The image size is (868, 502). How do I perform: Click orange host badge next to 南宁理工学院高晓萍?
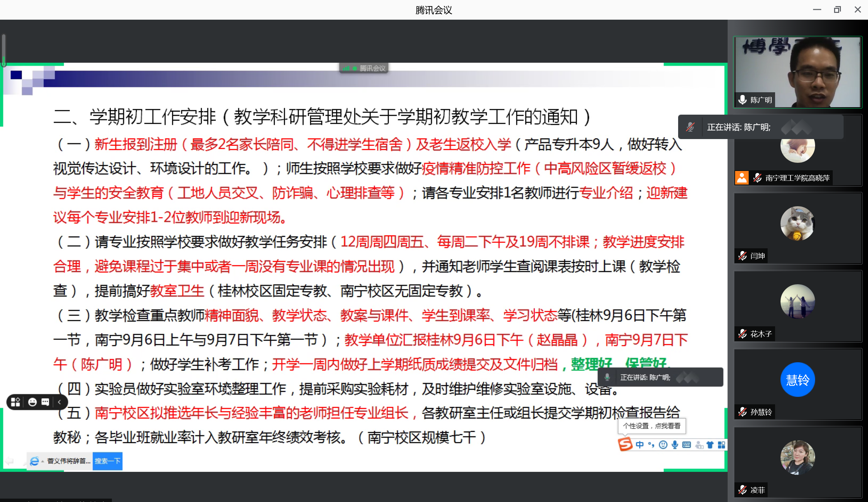742,178
